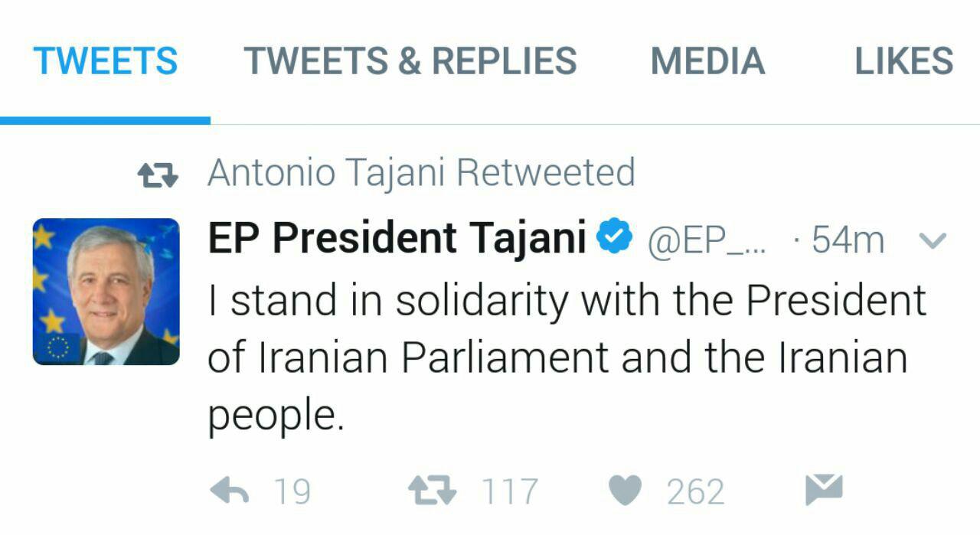Open the TWEETS & REPLIES tab
Image resolution: width=980 pixels, height=535 pixels.
coord(410,61)
